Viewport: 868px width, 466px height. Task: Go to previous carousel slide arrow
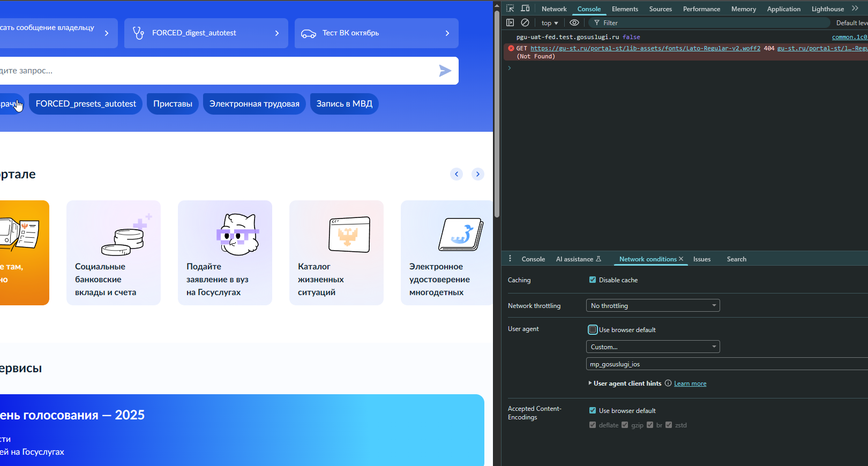coord(457,174)
